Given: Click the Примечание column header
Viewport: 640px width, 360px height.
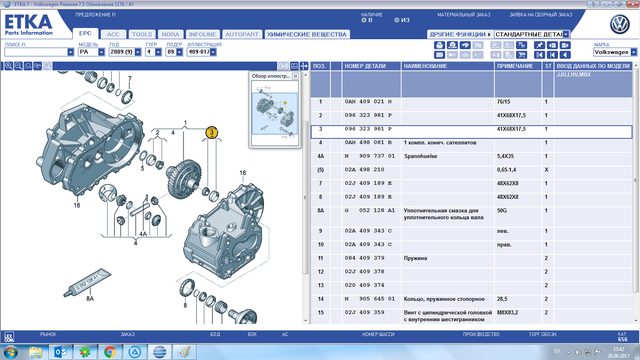Looking at the screenshot, I should coord(518,66).
